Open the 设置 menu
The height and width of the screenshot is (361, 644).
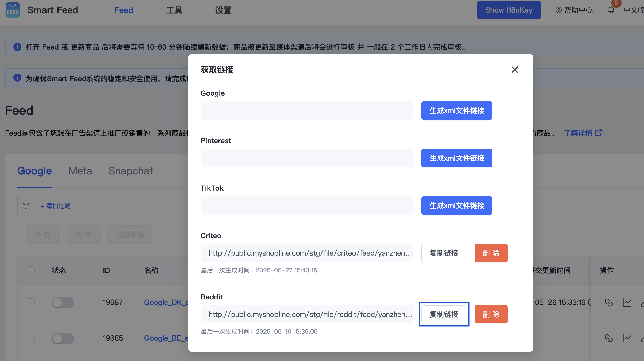pos(223,10)
